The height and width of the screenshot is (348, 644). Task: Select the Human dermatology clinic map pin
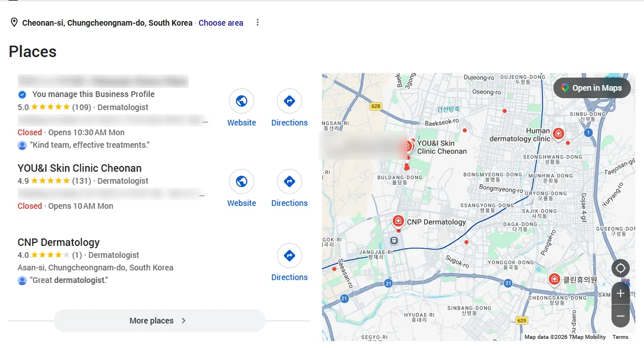coord(558,133)
